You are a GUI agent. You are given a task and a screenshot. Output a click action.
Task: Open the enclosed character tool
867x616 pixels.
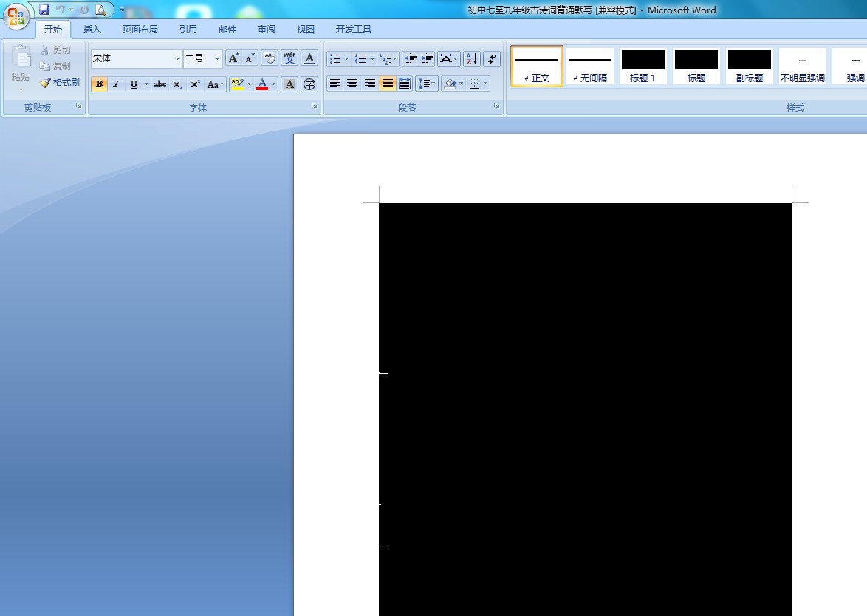click(x=309, y=84)
